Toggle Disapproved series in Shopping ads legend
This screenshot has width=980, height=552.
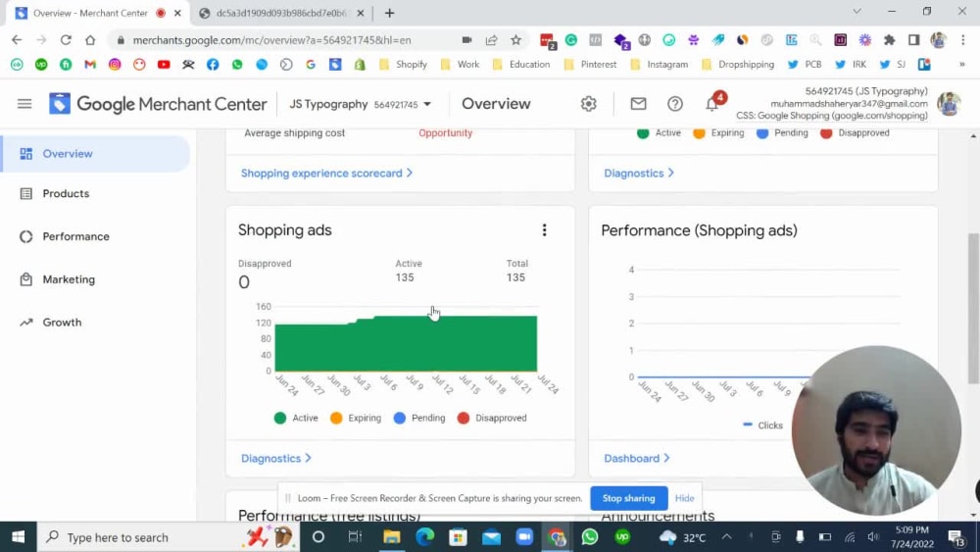492,419
